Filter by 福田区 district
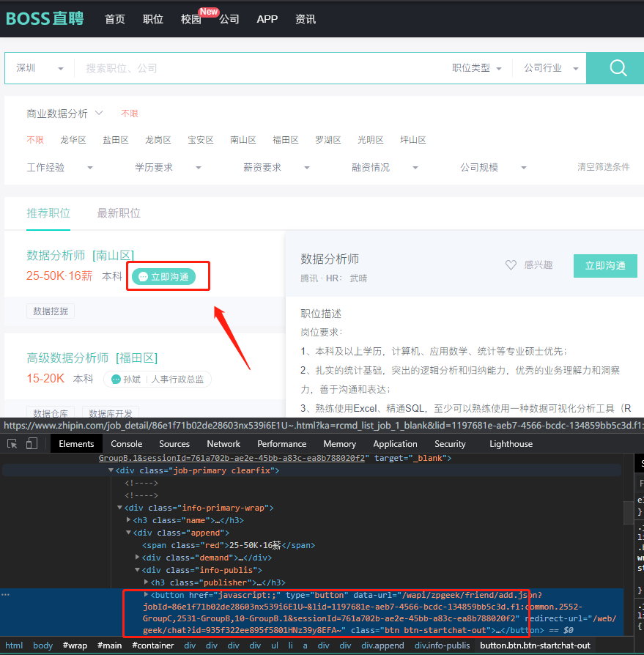644x655 pixels. 286,140
